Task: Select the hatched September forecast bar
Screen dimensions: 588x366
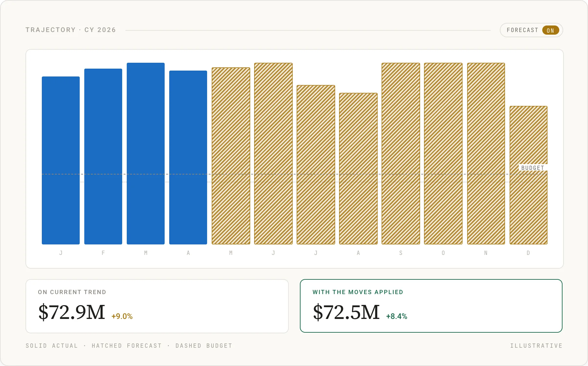Action: point(401,154)
